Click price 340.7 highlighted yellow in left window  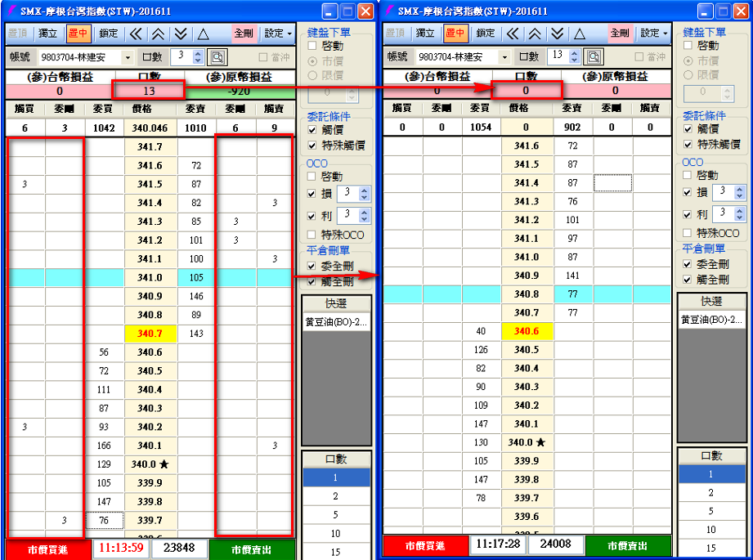click(150, 334)
